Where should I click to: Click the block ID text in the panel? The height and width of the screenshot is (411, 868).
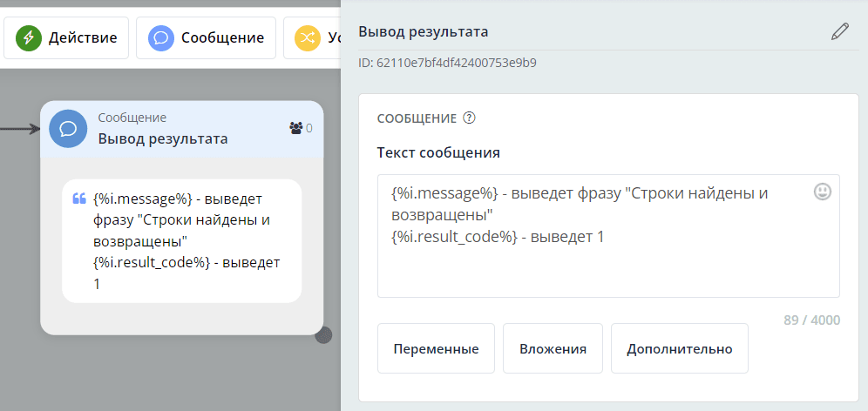(x=447, y=63)
